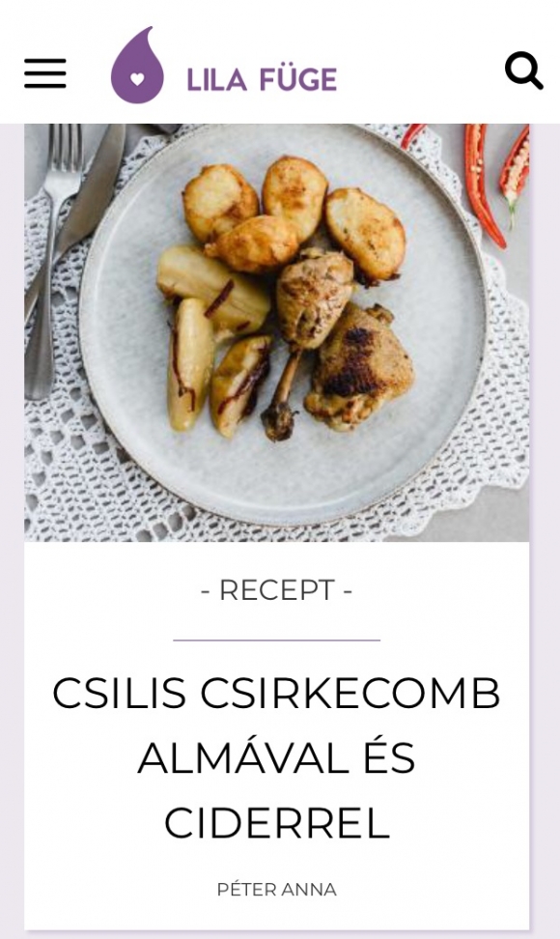Open author PÉTER ANNA's page
560x939 pixels.
point(276,890)
